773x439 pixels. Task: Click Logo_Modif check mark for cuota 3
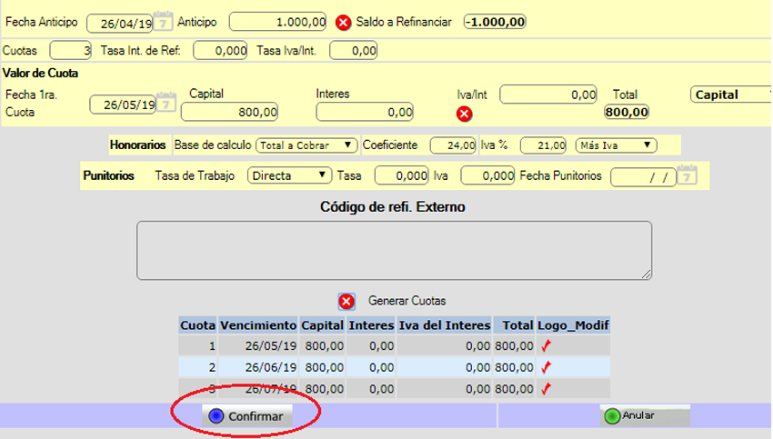(x=546, y=388)
